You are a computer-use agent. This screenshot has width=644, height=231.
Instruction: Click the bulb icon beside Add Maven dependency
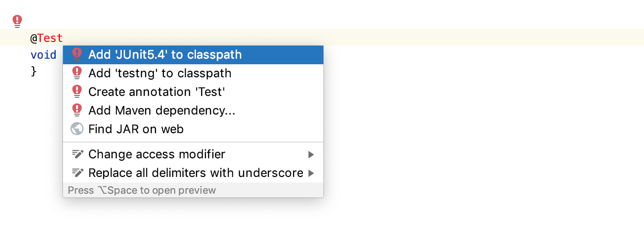coord(77,110)
